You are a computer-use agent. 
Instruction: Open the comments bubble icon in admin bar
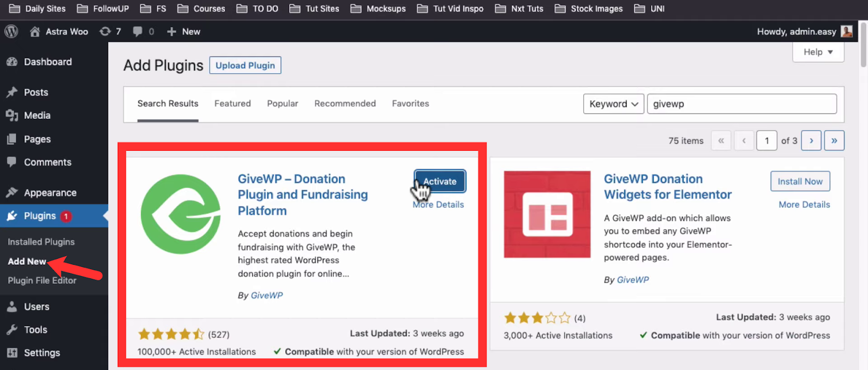coord(138,31)
